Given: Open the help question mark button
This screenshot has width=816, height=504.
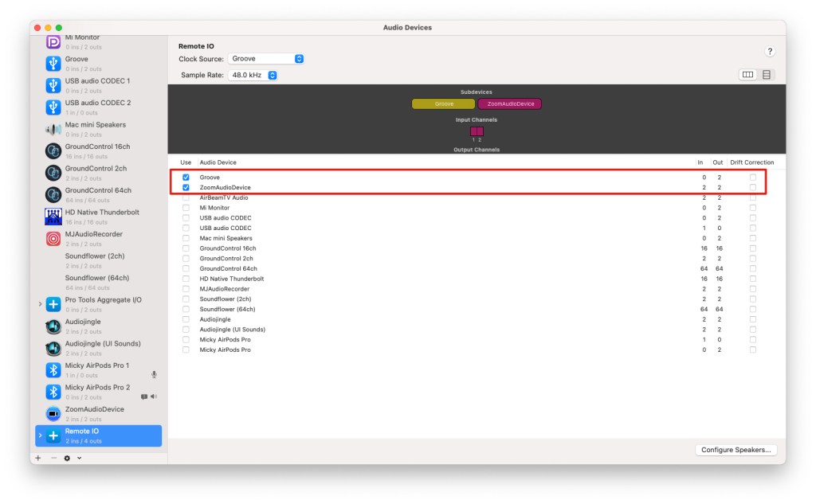Looking at the screenshot, I should pos(770,51).
